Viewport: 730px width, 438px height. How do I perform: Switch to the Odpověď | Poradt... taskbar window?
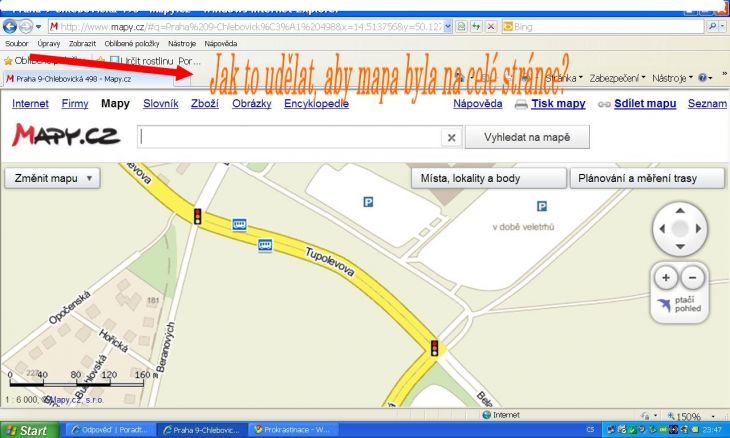tap(110, 430)
